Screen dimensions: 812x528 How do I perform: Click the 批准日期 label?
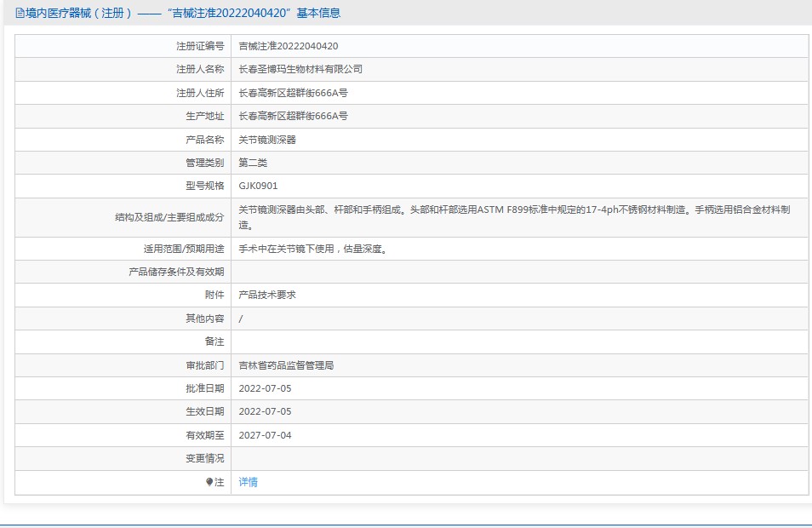click(x=204, y=388)
